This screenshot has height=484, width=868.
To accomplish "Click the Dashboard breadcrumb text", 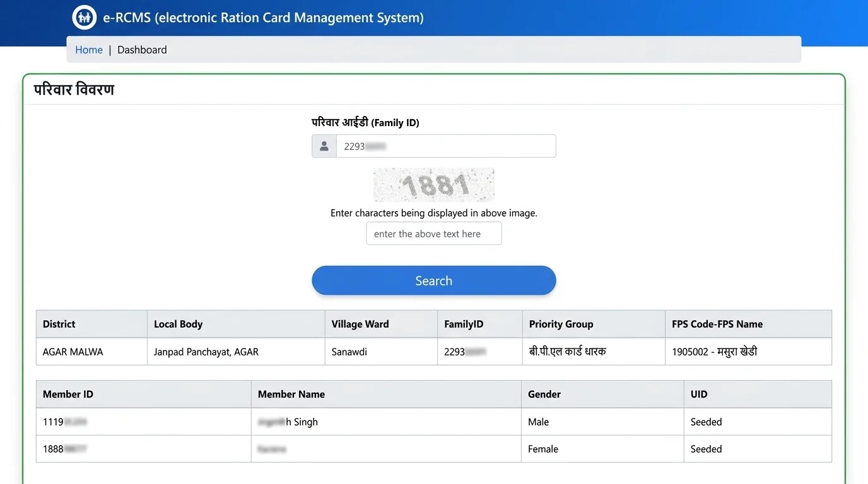I will [142, 50].
